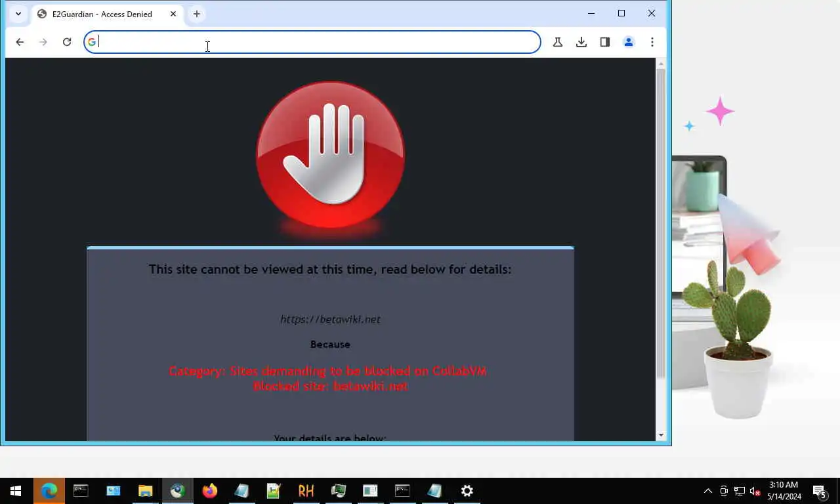Click the Google icon in address bar
This screenshot has height=504, width=840.
pyautogui.click(x=92, y=42)
